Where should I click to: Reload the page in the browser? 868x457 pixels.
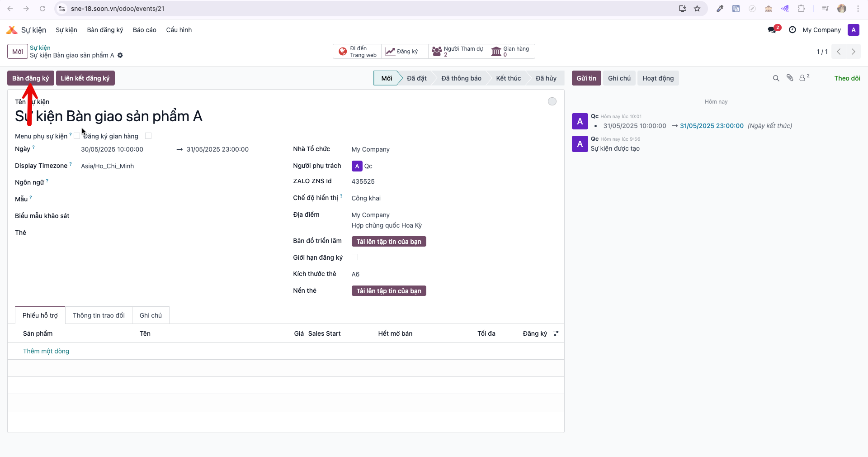(x=42, y=9)
